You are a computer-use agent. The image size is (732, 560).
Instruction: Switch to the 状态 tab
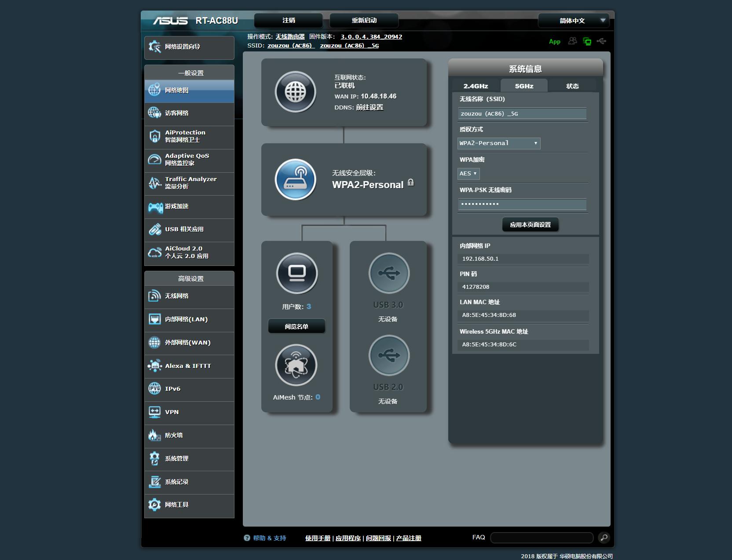[572, 86]
